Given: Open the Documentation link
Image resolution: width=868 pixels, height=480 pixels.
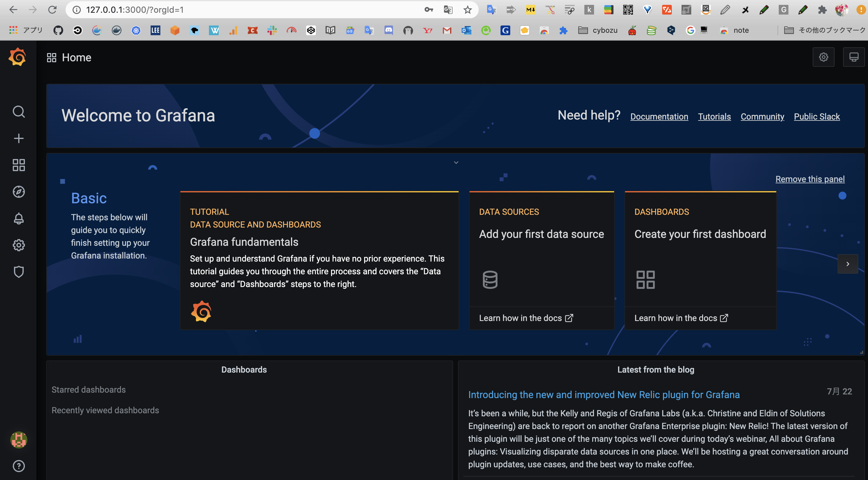Looking at the screenshot, I should click(659, 117).
